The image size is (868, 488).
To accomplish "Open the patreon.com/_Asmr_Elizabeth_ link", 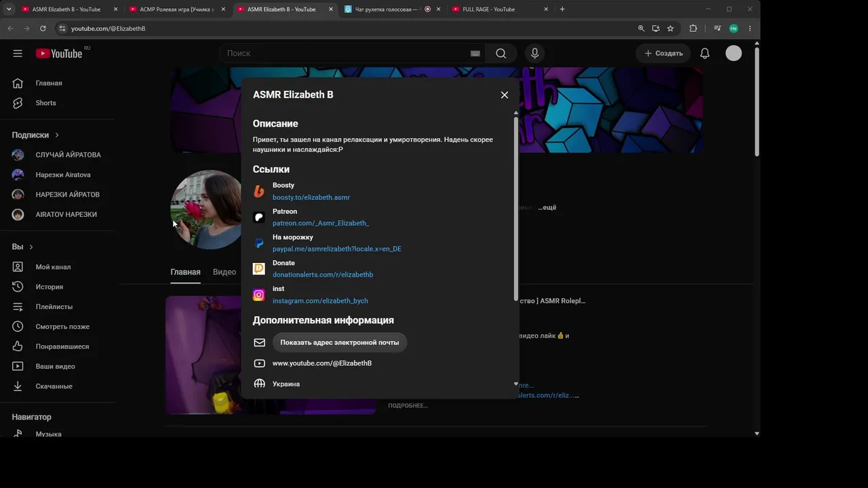I will [321, 223].
